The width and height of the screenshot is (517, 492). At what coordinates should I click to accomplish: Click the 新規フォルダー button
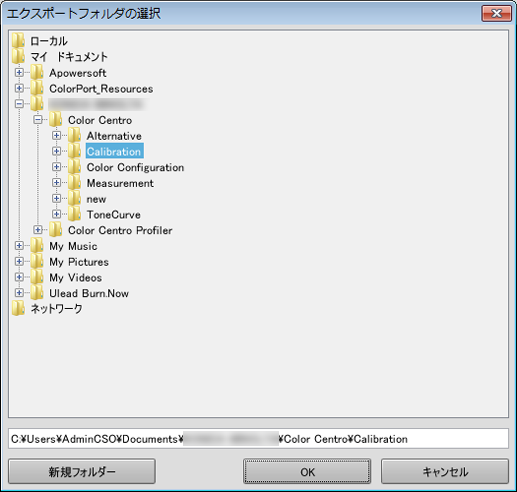82,471
